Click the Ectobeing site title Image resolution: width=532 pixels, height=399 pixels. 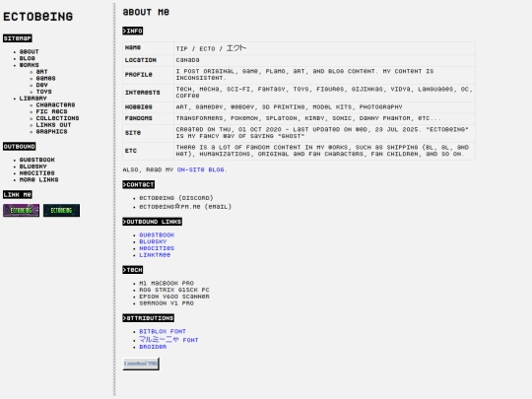[x=37, y=17]
